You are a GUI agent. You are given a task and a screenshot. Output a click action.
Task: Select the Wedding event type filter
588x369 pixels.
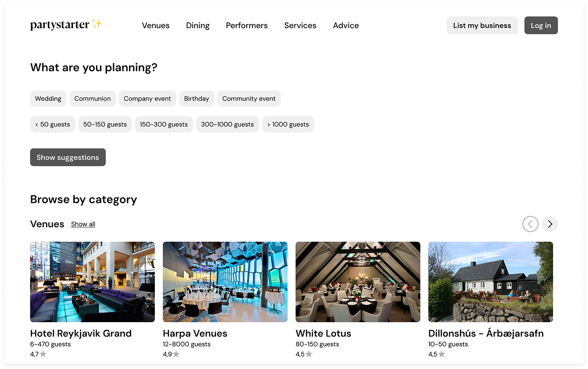click(x=48, y=98)
